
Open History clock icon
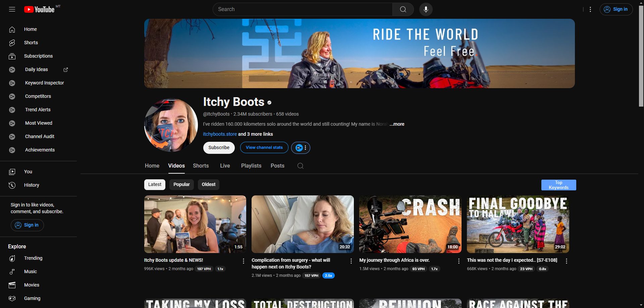(12, 185)
